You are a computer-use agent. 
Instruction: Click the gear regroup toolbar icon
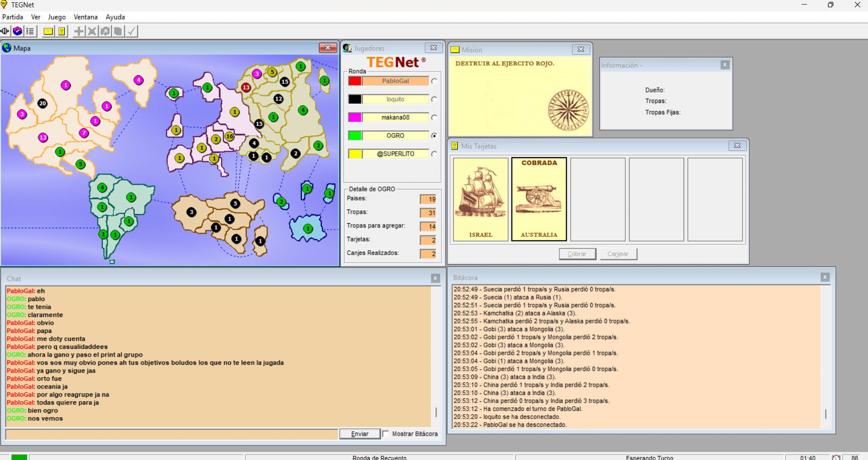105,31
